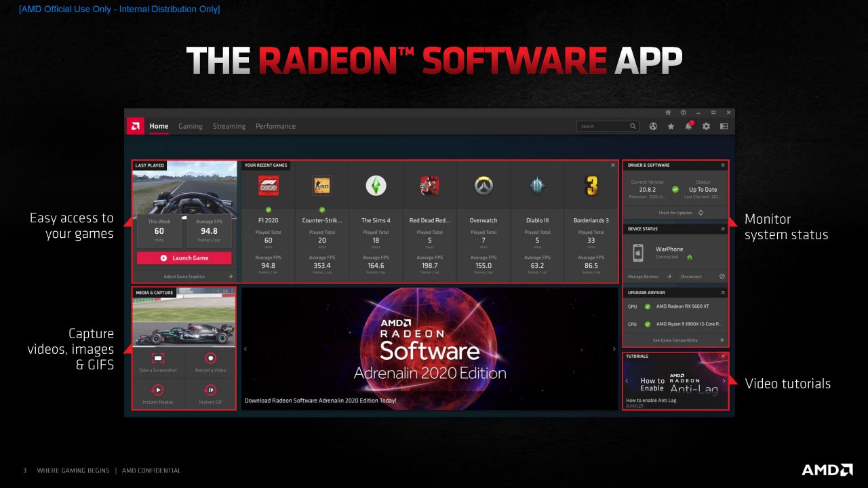Click the Red Dead Redemption game icon
Image resolution: width=868 pixels, height=488 pixels.
click(429, 186)
